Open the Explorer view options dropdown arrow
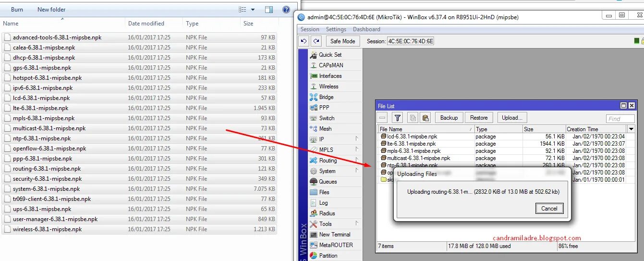 pos(253,10)
